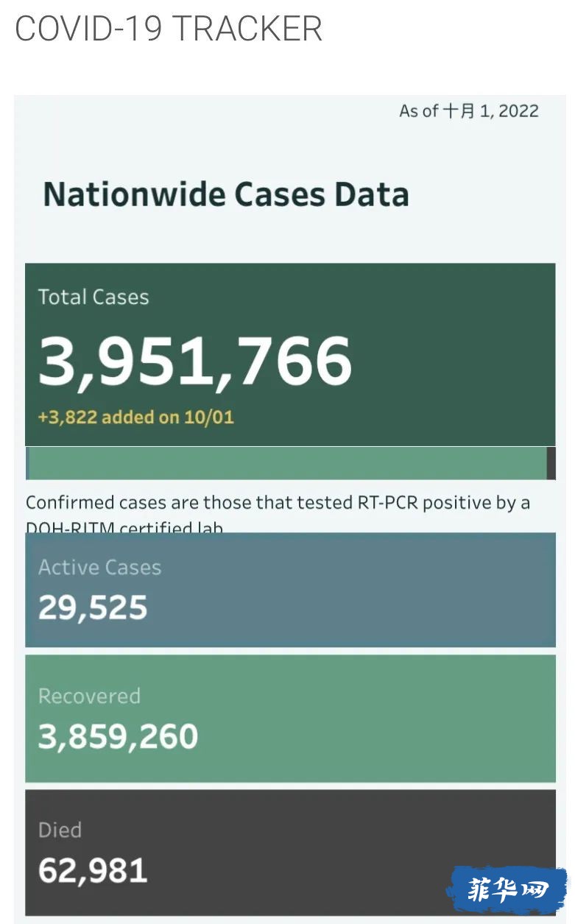Open the Recovered label

point(89,696)
